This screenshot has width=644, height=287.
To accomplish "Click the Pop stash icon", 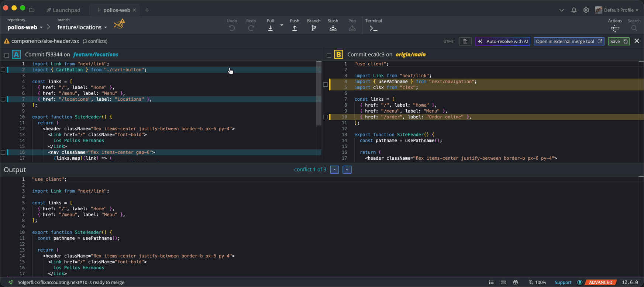I will tap(352, 28).
